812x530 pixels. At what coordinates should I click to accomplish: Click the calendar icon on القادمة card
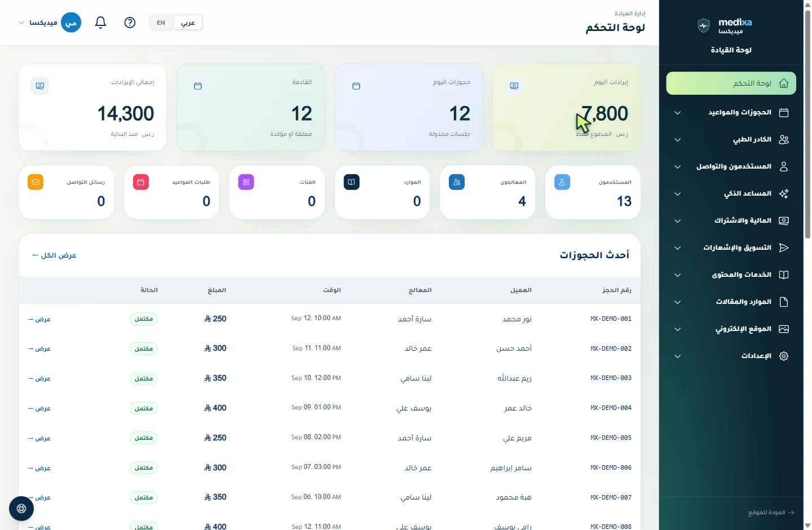198,86
